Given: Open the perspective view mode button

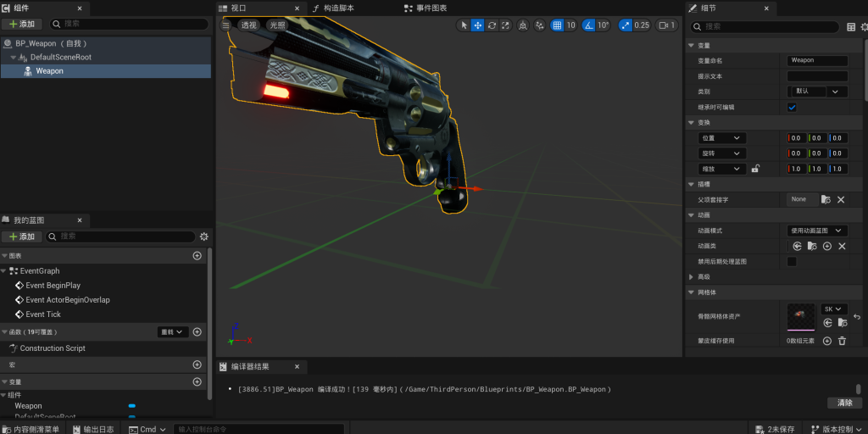Looking at the screenshot, I should tap(248, 25).
